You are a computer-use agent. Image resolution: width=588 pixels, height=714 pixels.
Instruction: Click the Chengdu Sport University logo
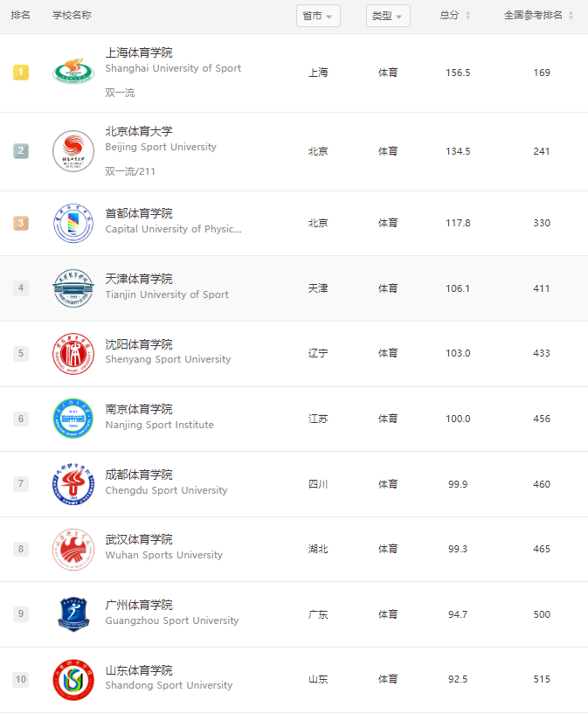[x=73, y=483]
